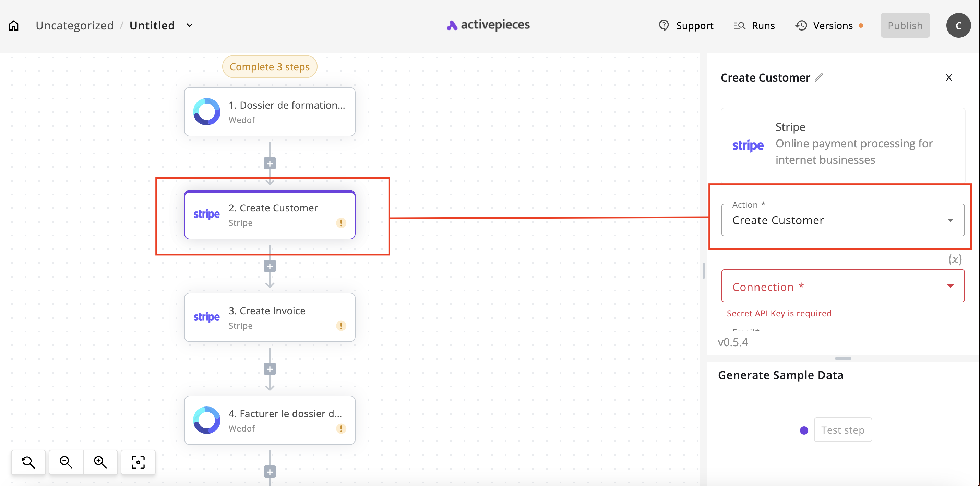Close the Create Customer panel

948,77
